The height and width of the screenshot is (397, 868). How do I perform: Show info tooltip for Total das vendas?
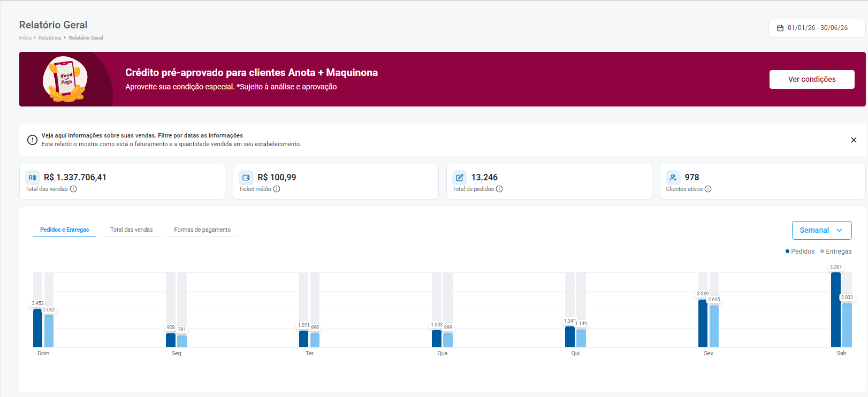[73, 189]
